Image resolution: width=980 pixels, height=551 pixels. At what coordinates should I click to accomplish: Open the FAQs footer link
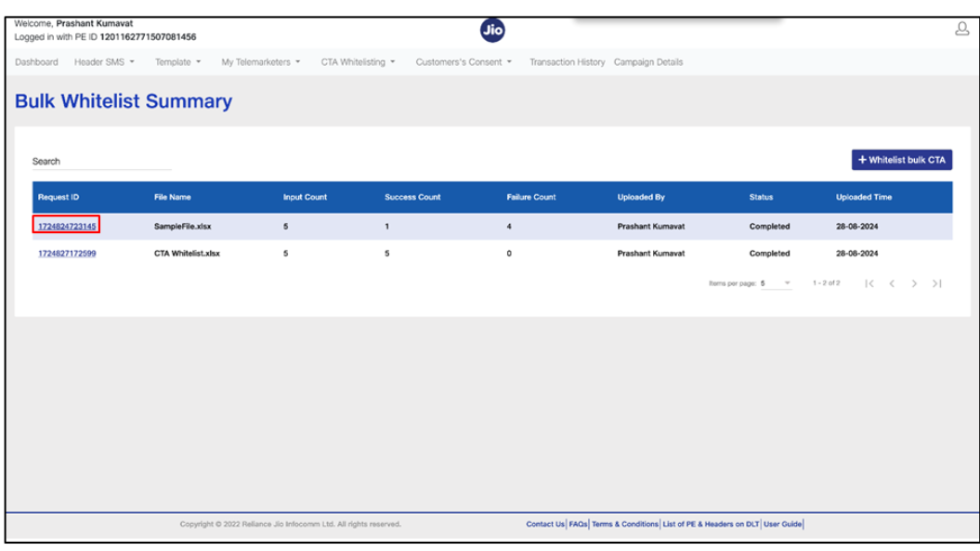point(578,524)
